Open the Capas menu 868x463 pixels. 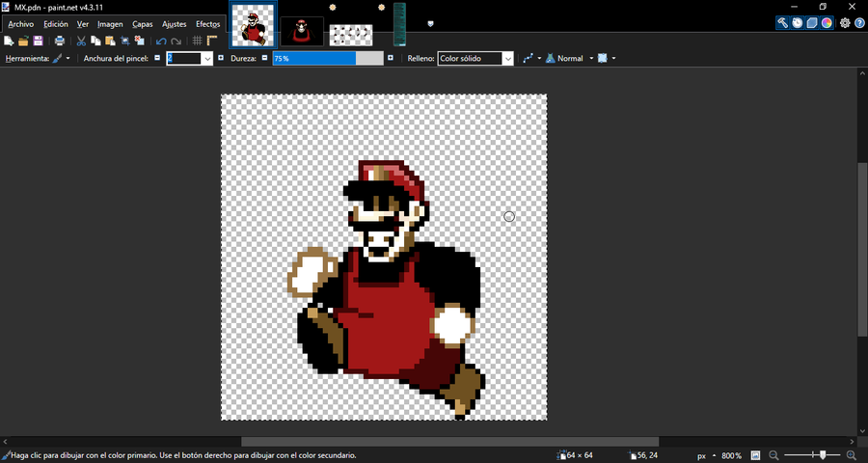pyautogui.click(x=143, y=24)
